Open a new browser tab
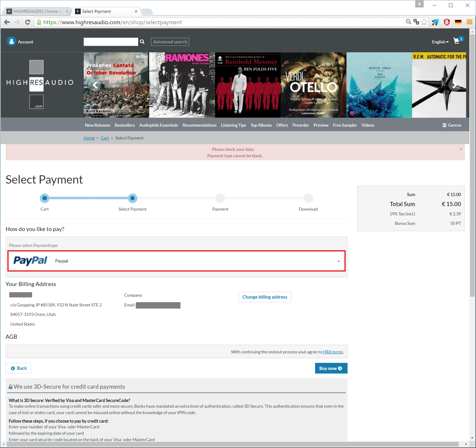 (x=147, y=11)
